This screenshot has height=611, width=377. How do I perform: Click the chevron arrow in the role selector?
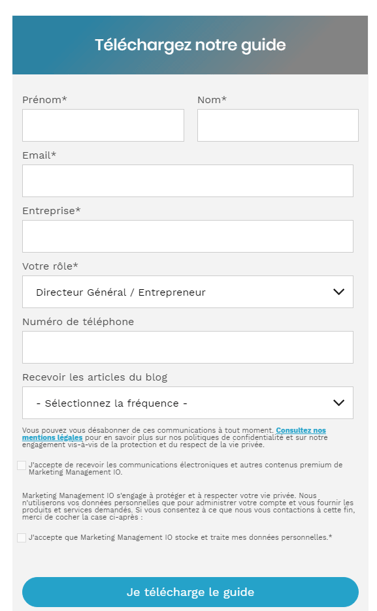click(339, 292)
